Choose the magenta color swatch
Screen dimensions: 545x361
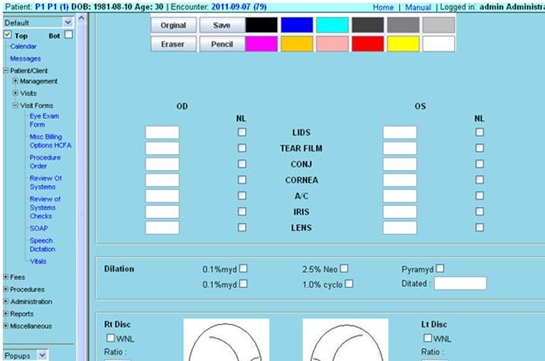261,44
